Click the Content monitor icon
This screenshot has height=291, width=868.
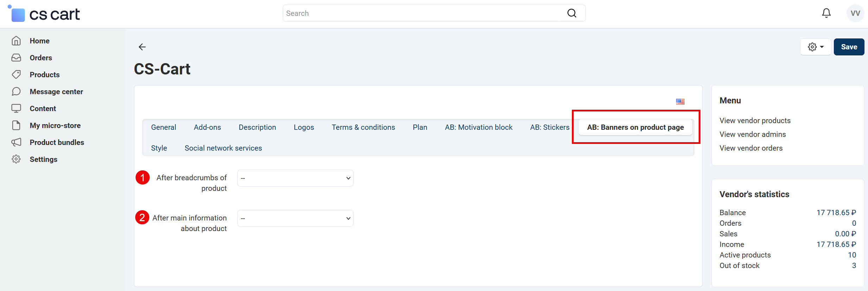pyautogui.click(x=16, y=109)
